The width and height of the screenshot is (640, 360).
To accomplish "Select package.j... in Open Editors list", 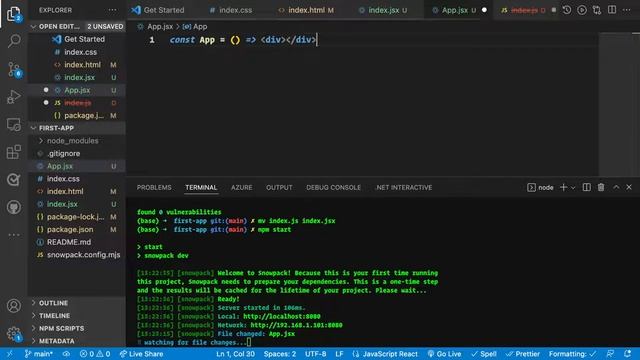I will point(76,116).
